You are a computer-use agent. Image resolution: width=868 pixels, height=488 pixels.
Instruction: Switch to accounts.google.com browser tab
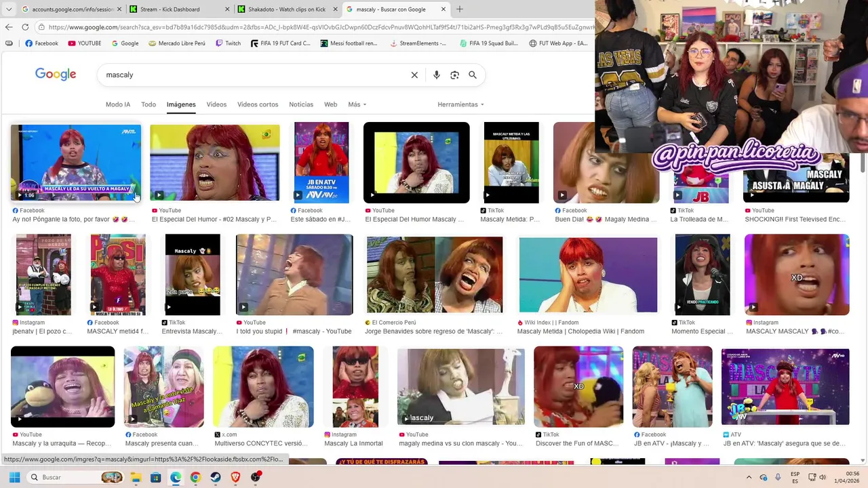coord(71,9)
